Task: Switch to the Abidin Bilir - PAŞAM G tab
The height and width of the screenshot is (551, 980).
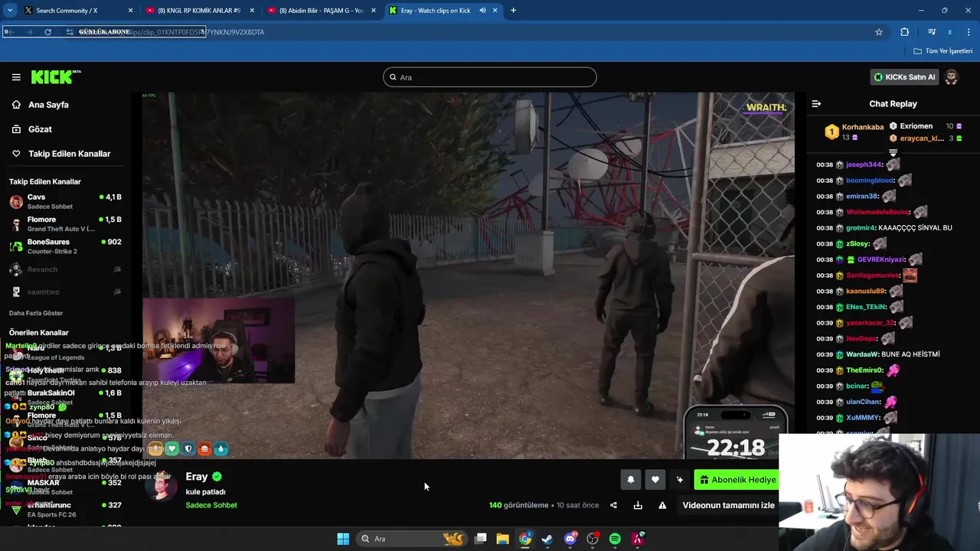Action: [x=322, y=11]
